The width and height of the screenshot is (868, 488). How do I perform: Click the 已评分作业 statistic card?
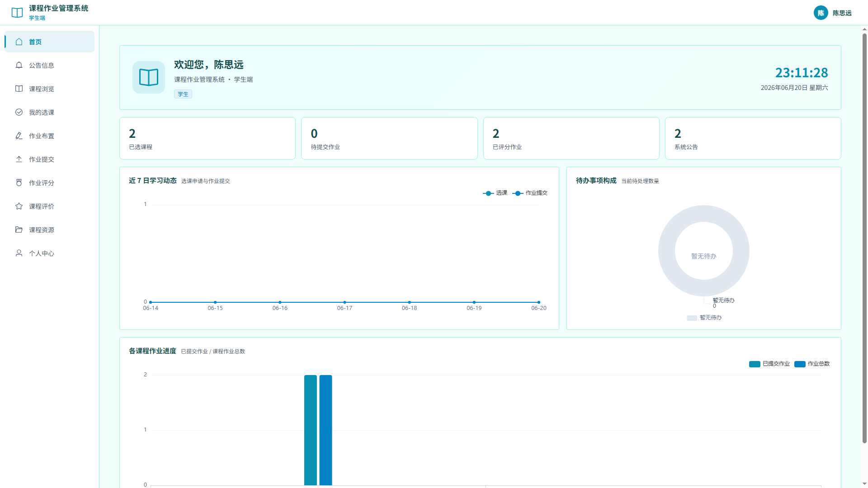click(571, 138)
